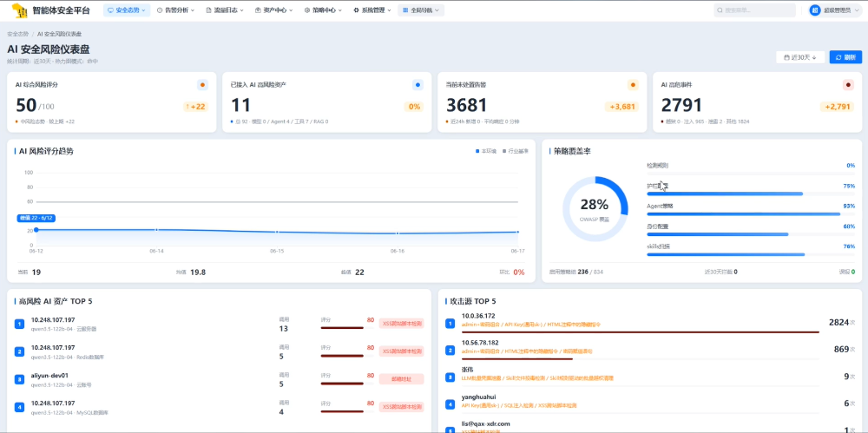
Task: Toggle the 行业基准 legend series
Action: click(516, 151)
